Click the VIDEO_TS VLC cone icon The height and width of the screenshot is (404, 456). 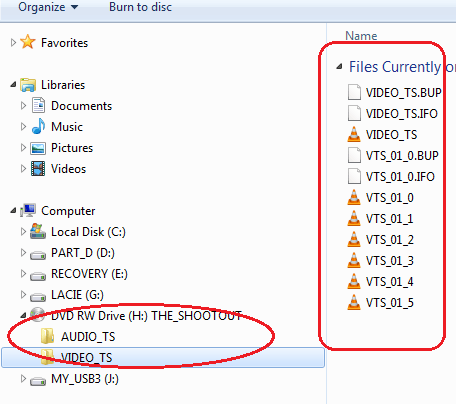tap(354, 134)
